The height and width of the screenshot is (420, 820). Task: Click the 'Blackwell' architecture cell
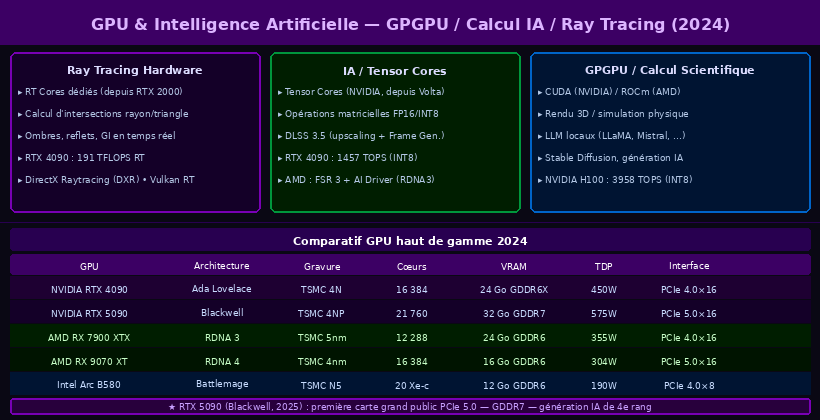pyautogui.click(x=222, y=313)
